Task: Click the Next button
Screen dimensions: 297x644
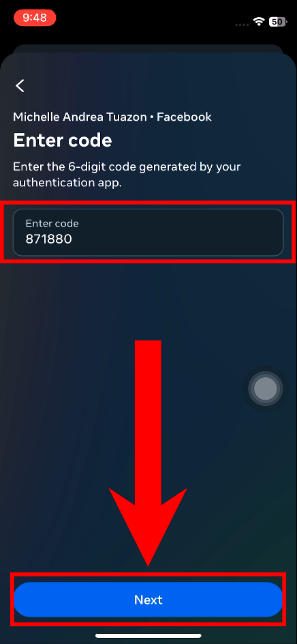Action: pos(148,599)
